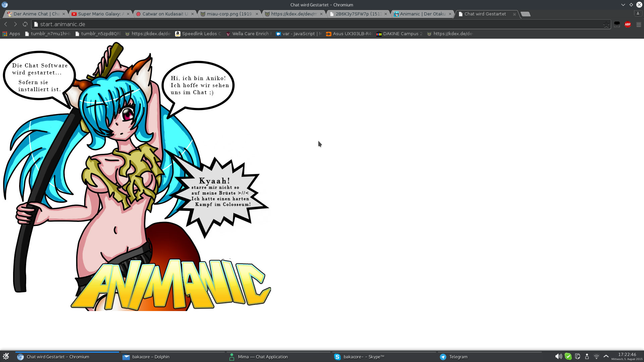Viewport: 644px width, 362px height.
Task: Expand hidden system tray icons
Action: point(606,356)
